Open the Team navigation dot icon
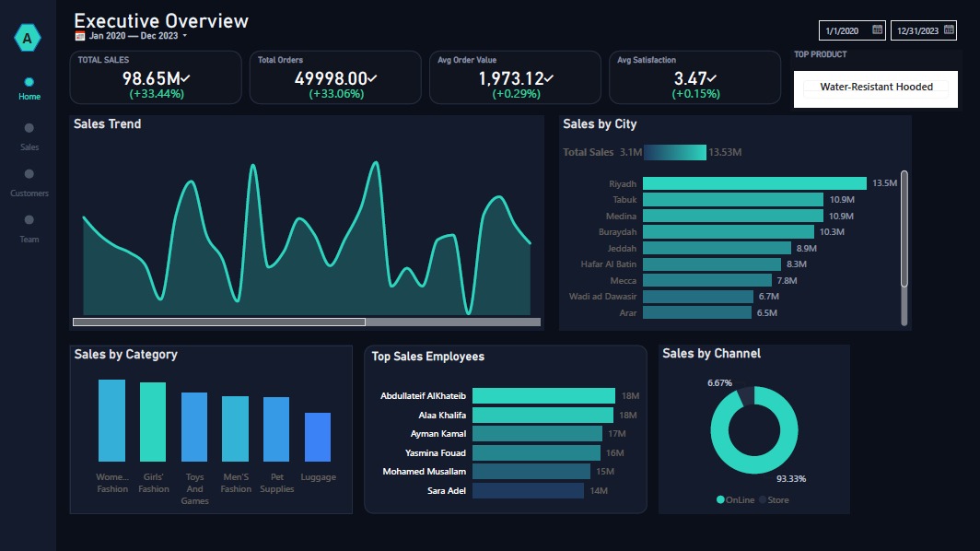 (x=29, y=220)
